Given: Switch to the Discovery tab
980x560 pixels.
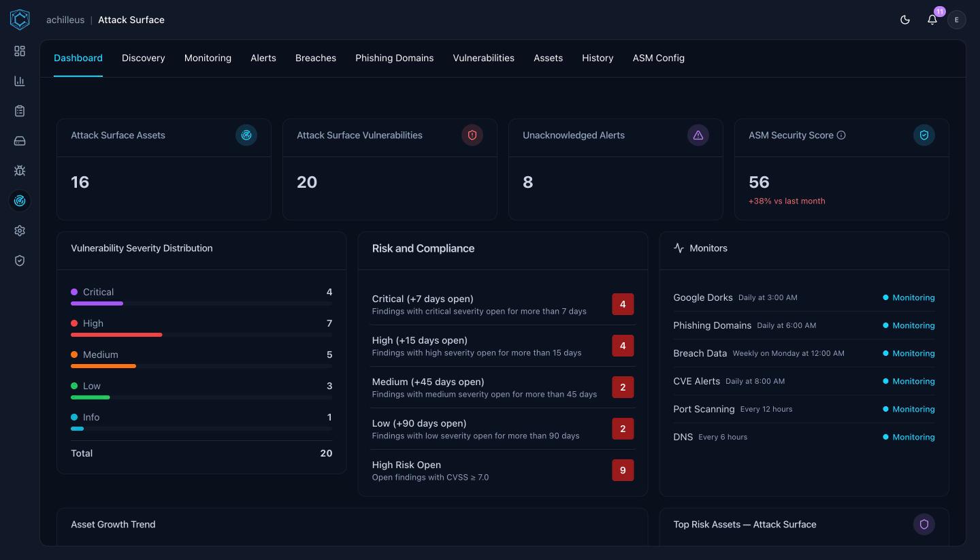Looking at the screenshot, I should coord(144,58).
